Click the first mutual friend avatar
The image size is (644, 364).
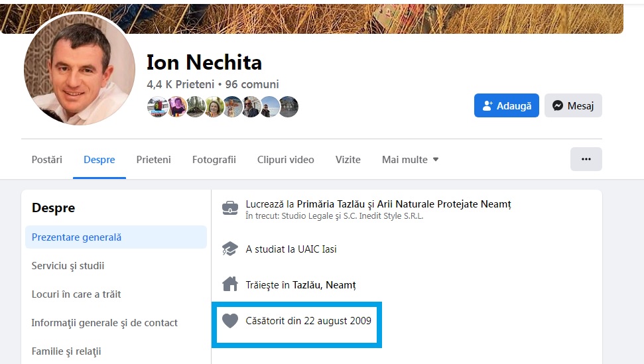158,107
